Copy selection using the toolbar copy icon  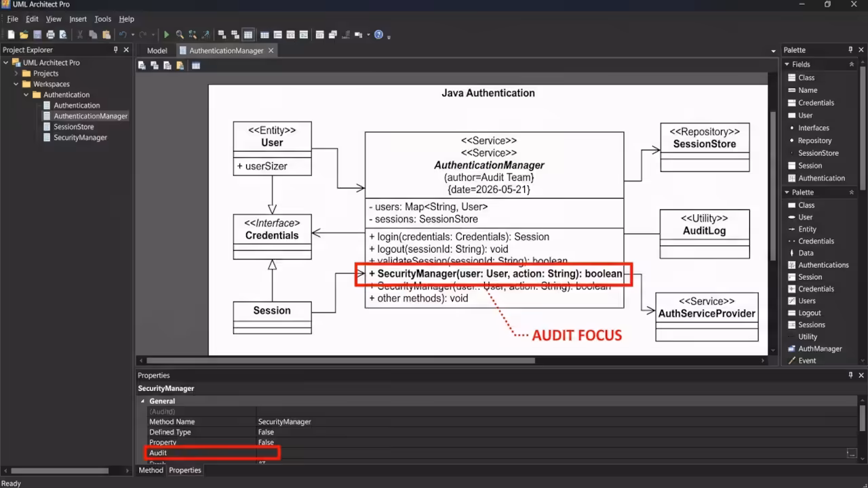[93, 35]
